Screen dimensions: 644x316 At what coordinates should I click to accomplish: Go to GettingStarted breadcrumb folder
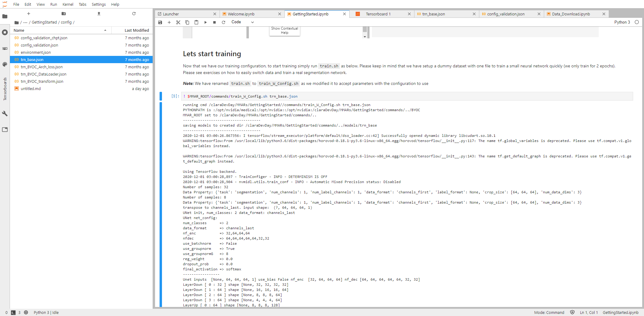(44, 22)
